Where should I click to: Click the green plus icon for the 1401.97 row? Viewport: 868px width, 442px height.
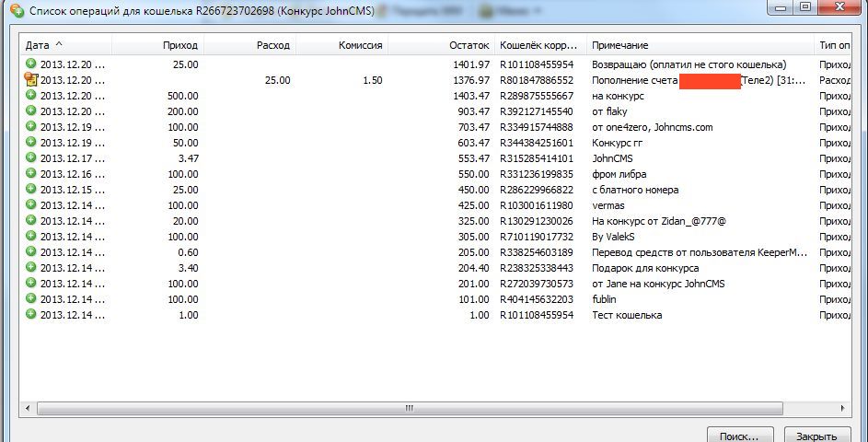pos(31,64)
